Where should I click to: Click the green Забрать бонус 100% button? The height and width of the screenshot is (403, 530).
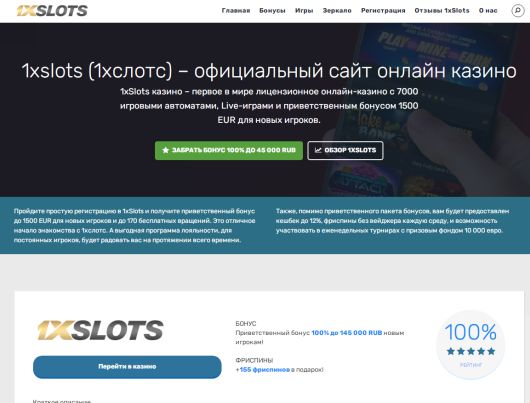229,150
